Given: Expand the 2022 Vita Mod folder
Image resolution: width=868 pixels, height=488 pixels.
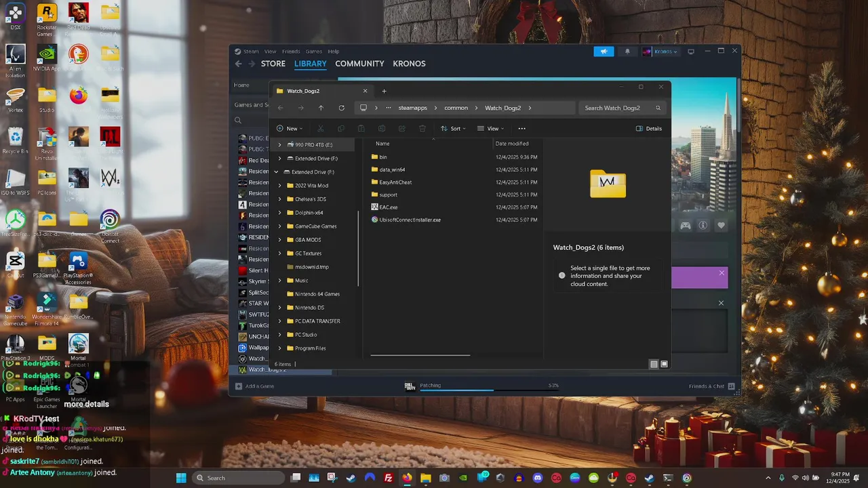Looking at the screenshot, I should click(x=279, y=186).
